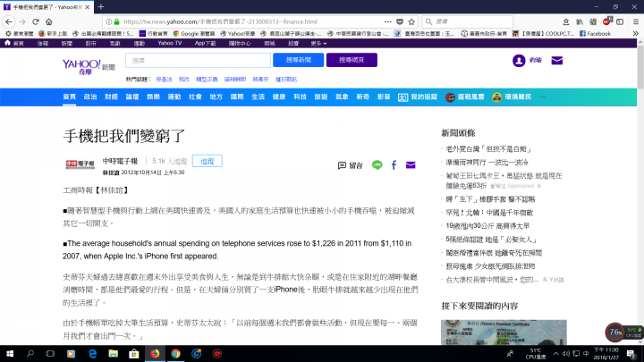Image resolution: width=644 pixels, height=362 pixels.
Task: Expand more categories ellipsis in blue nav bar
Action: (543, 97)
